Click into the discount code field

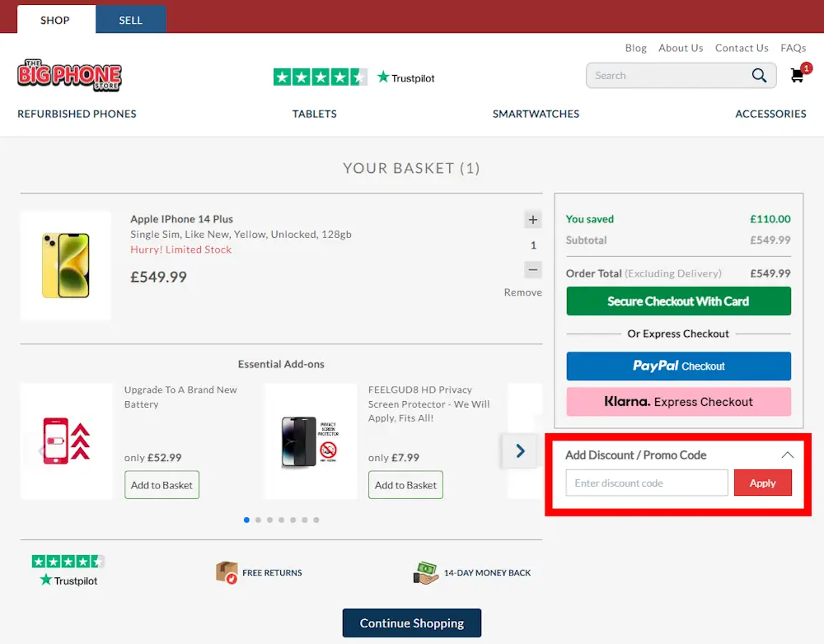point(647,483)
